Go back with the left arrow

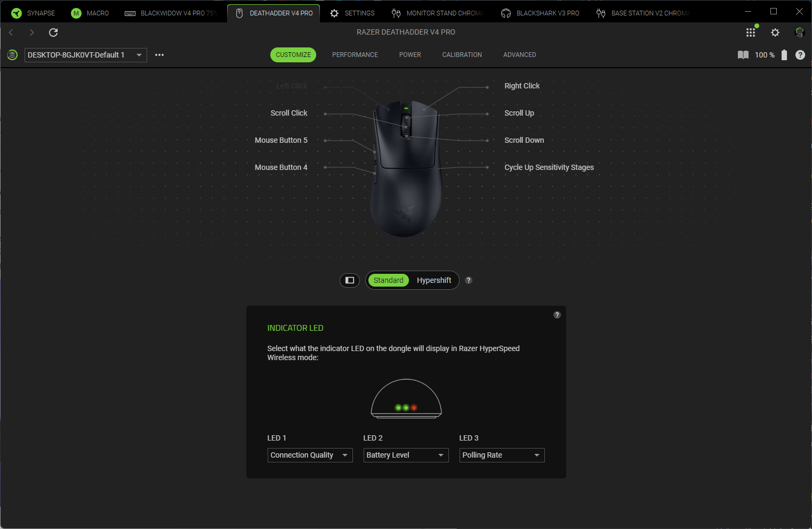[11, 32]
